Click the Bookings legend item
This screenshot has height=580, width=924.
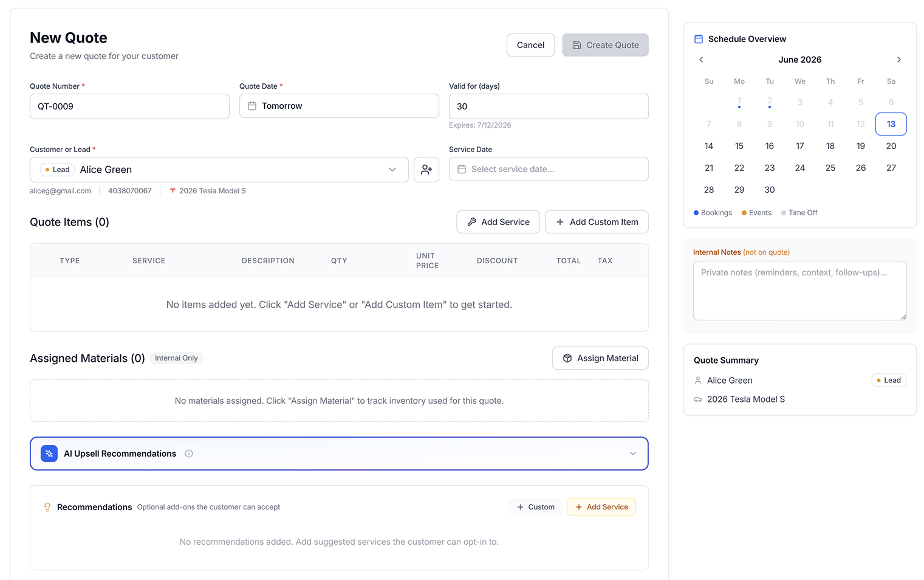pos(713,213)
